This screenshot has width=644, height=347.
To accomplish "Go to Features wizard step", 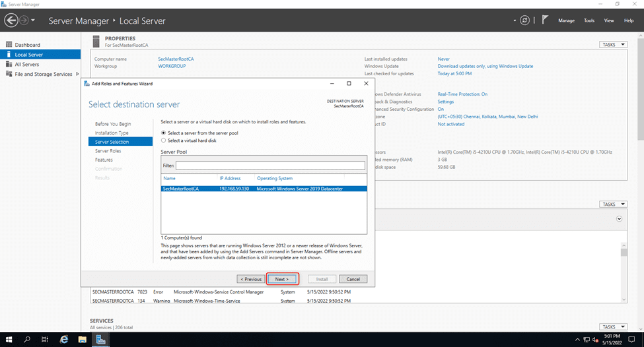I will [x=104, y=160].
